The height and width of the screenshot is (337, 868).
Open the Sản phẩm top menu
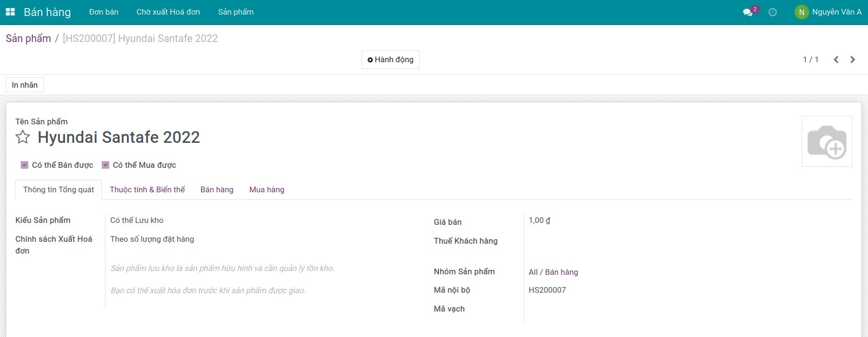click(235, 12)
